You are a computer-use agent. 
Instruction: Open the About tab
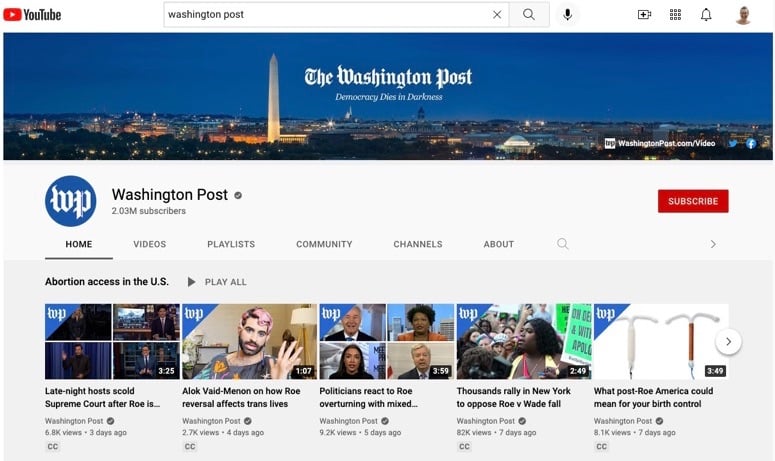point(499,244)
